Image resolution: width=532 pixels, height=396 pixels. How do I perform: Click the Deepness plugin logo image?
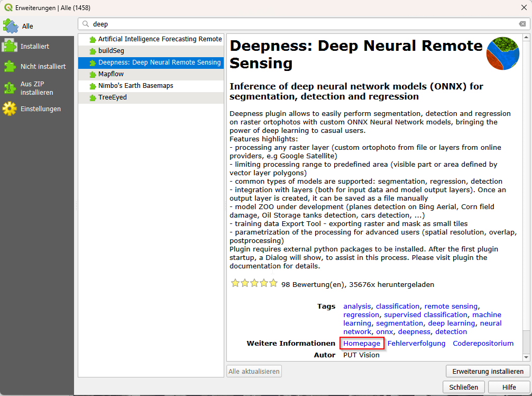[x=502, y=53]
